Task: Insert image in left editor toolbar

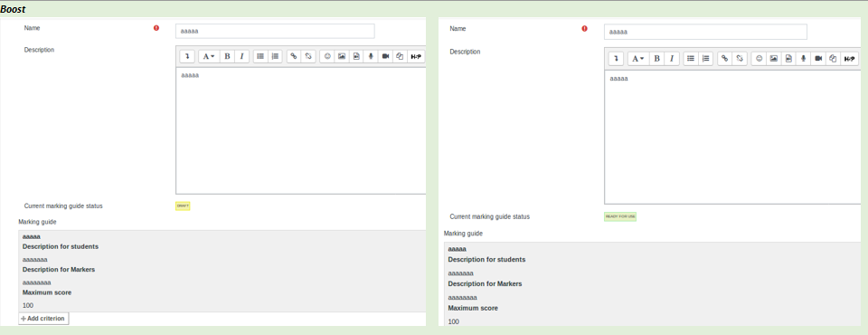Action: point(342,56)
